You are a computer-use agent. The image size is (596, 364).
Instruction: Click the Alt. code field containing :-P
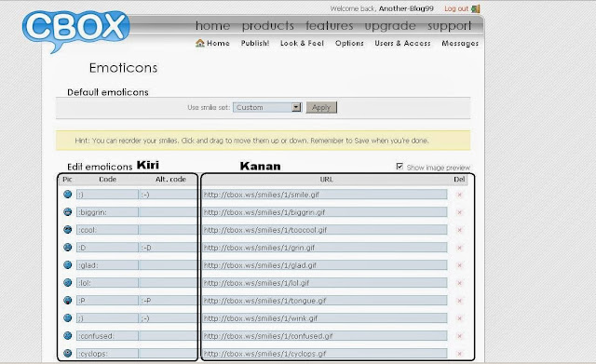click(168, 301)
